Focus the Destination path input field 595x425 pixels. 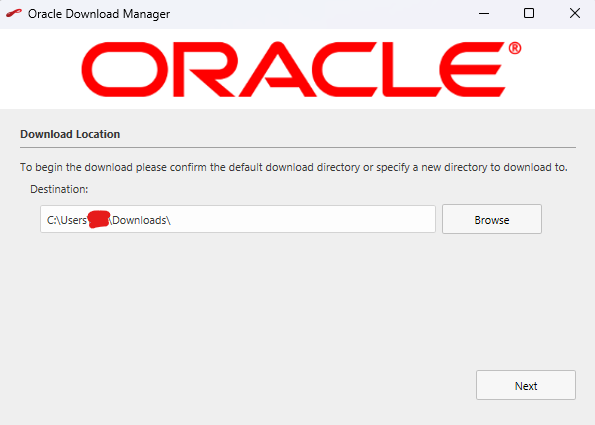click(x=238, y=219)
